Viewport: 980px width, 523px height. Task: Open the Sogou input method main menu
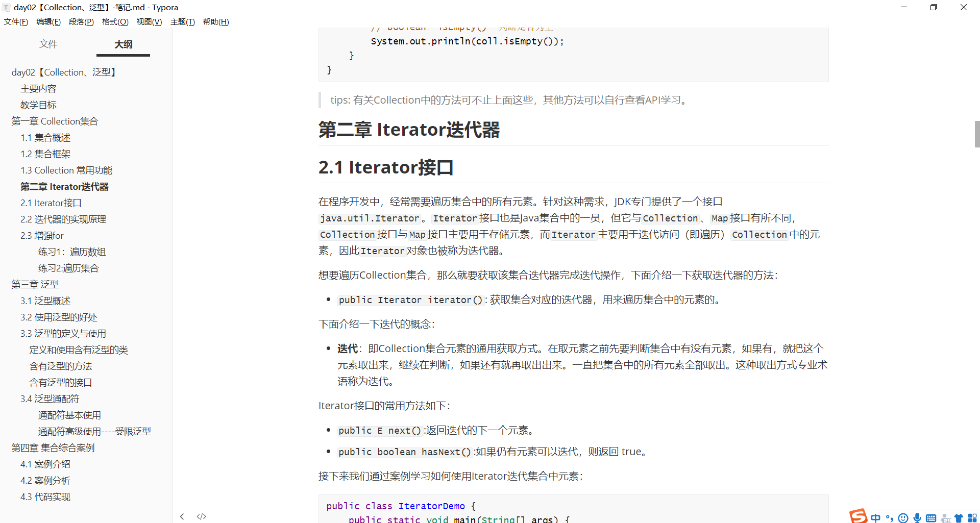[859, 516]
